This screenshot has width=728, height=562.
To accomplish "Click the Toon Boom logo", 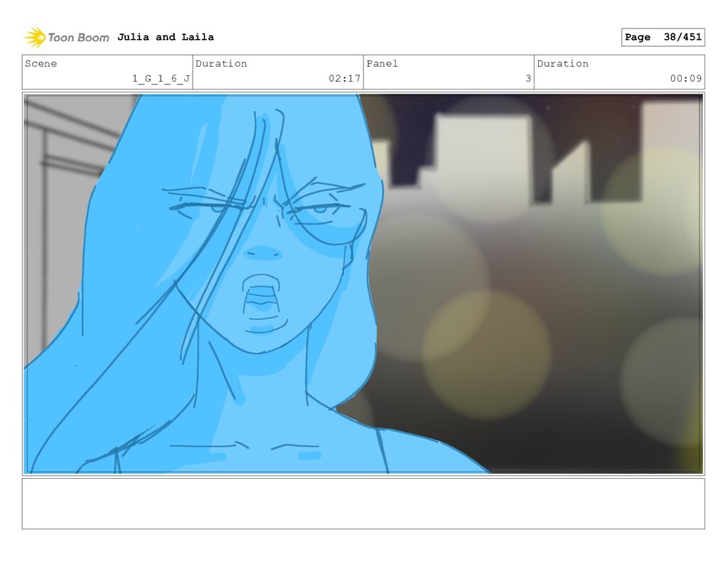I will click(67, 37).
